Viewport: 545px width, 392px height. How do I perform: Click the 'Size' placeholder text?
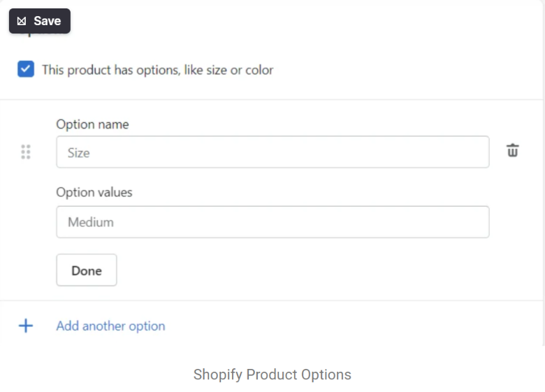(x=78, y=153)
